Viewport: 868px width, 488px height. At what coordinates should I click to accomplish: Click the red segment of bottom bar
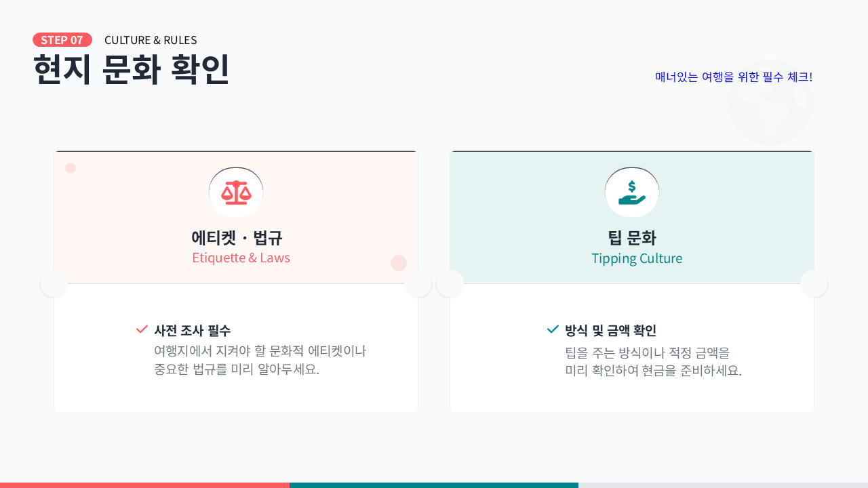[144, 485]
